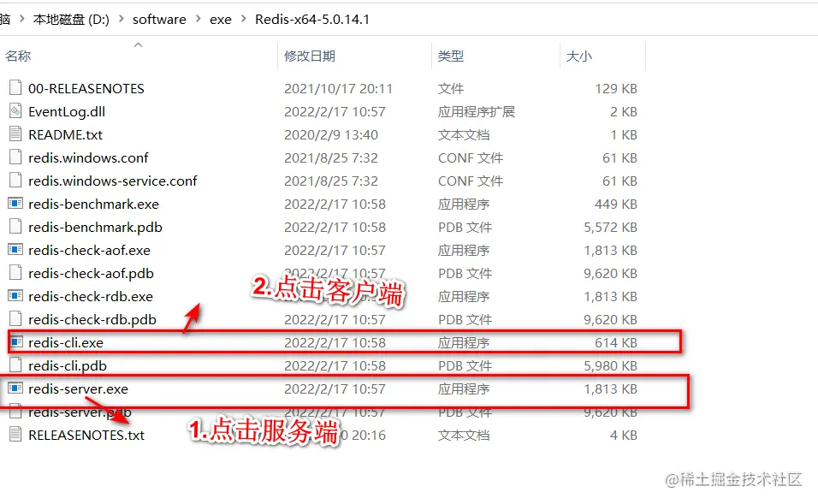The image size is (818, 504).
Task: Select the redis-check-rdb.pdb file name
Action: (x=92, y=319)
